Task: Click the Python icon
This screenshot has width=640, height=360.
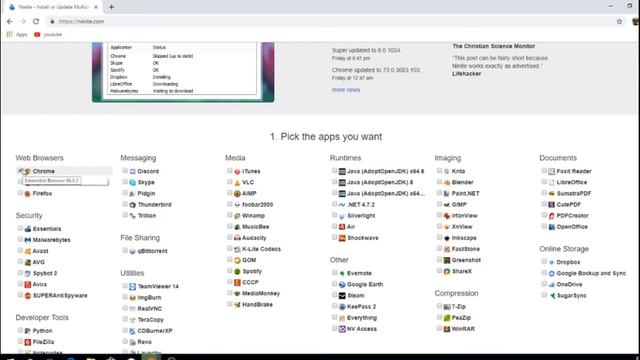Action: [28, 331]
